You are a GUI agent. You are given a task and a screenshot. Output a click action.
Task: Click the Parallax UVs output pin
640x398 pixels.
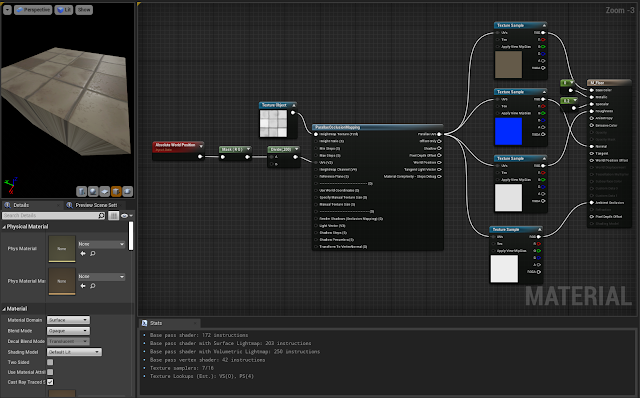439,134
